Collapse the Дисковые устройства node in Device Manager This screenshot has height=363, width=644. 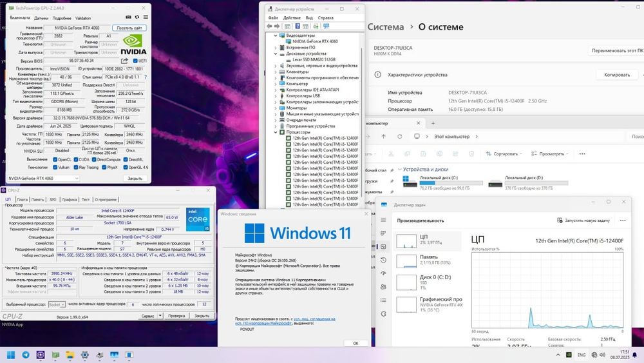[x=276, y=54]
